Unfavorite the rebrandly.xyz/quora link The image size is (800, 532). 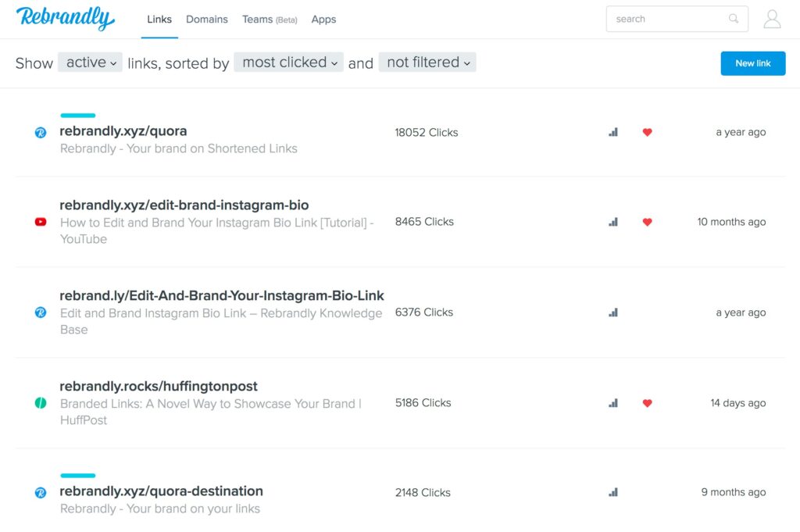click(647, 132)
